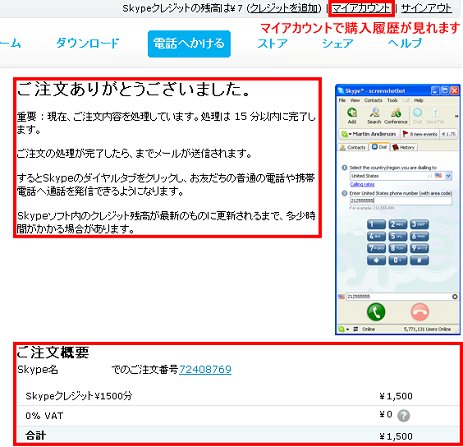Click the 0% VAT row label
Image resolution: width=463 pixels, height=447 pixels.
44,416
